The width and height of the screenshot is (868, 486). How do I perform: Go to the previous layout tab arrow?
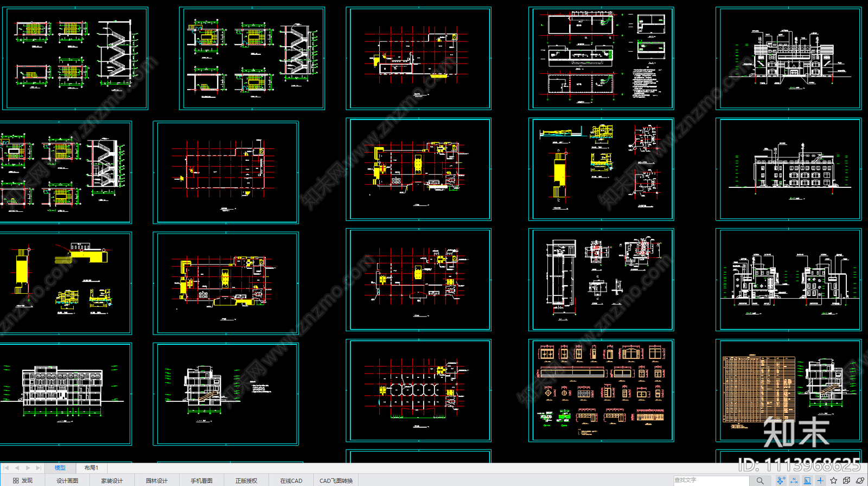click(17, 468)
